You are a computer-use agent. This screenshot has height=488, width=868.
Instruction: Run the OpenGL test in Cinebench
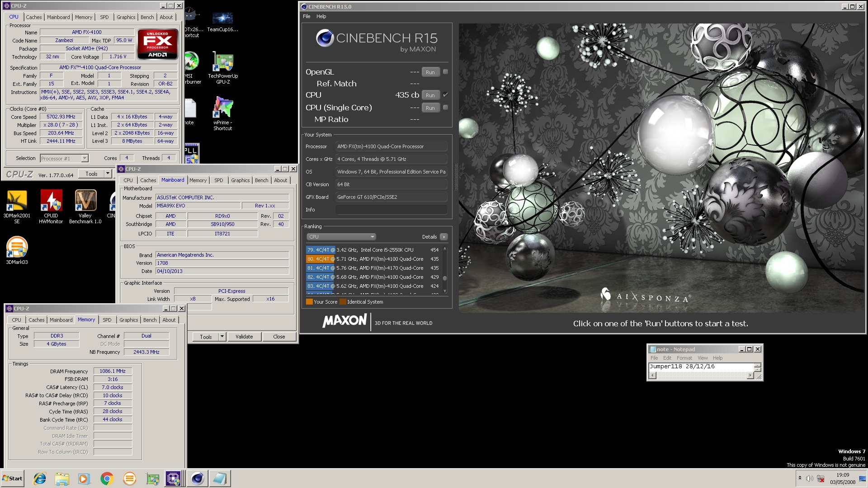coord(430,72)
